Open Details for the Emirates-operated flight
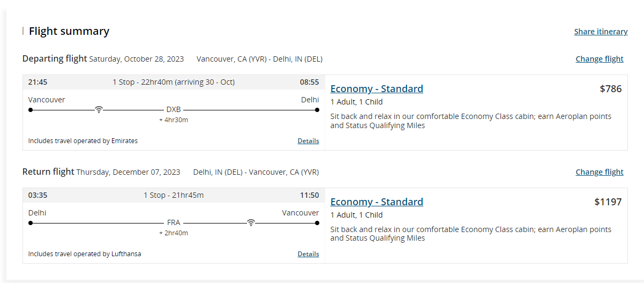The width and height of the screenshot is (644, 283). (x=308, y=141)
